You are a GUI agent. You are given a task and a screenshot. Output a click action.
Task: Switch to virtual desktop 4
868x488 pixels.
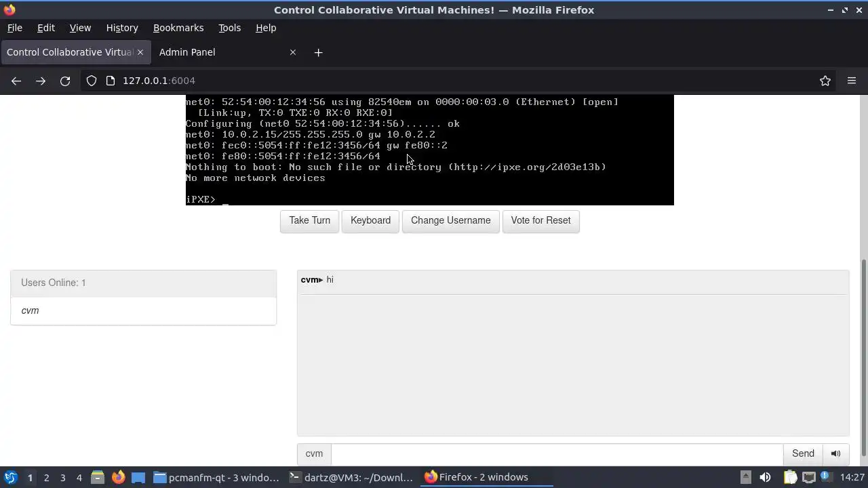[x=79, y=477]
